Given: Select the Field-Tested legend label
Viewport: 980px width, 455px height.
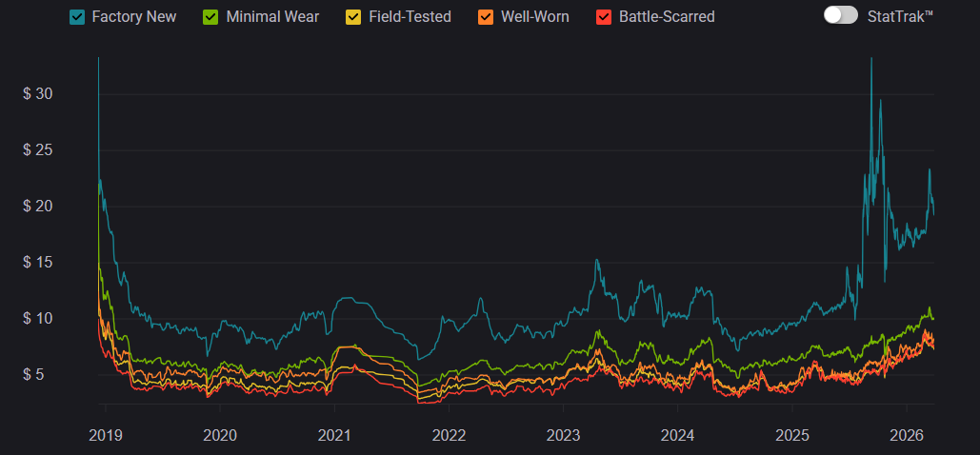Looking at the screenshot, I should (x=410, y=17).
